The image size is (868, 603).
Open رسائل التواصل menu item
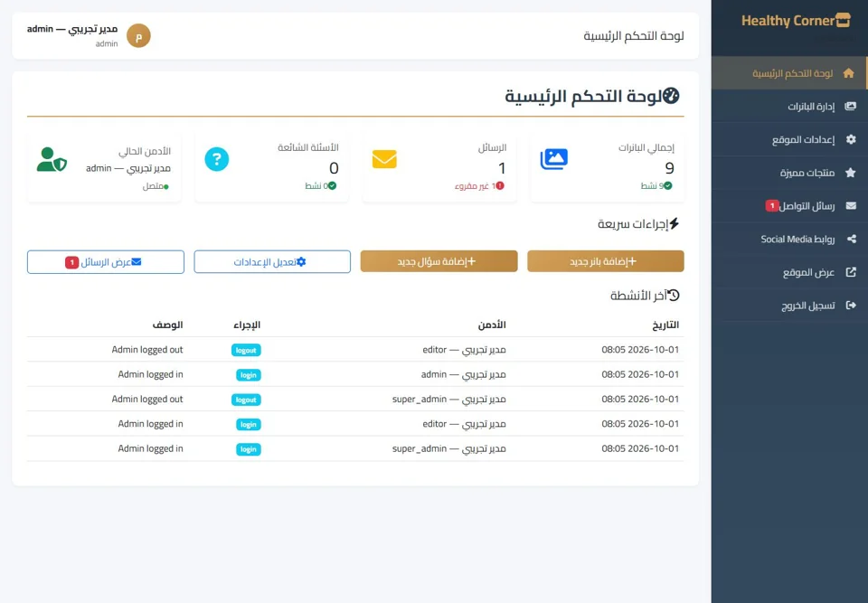[789, 206]
